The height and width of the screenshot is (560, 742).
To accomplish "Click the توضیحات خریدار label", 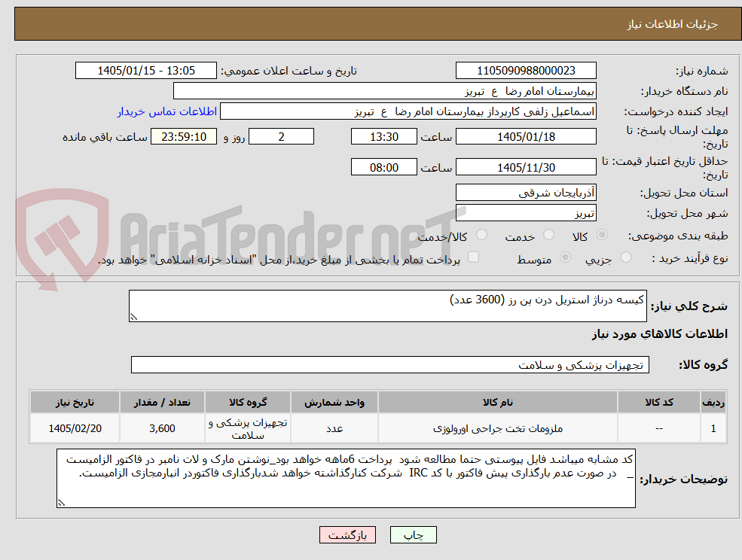I will (x=684, y=479).
